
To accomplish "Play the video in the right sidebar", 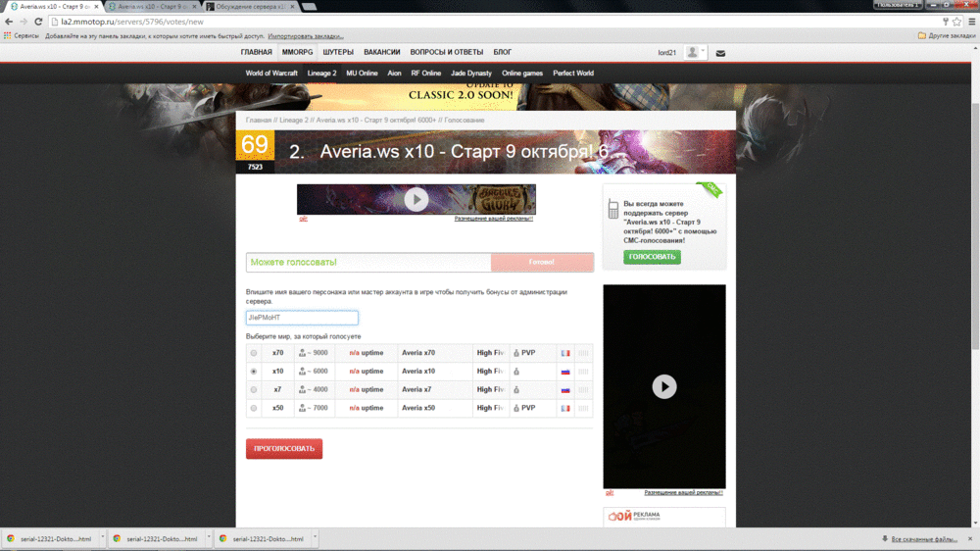I will tap(664, 386).
